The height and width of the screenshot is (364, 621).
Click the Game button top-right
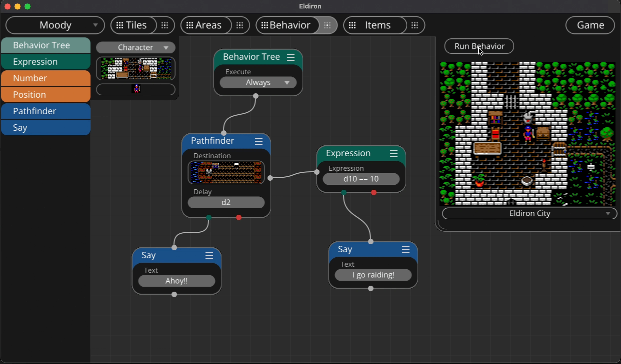point(590,25)
